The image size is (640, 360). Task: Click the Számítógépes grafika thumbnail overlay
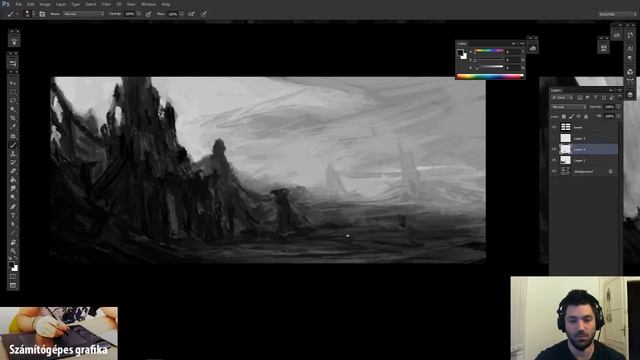pos(59,333)
